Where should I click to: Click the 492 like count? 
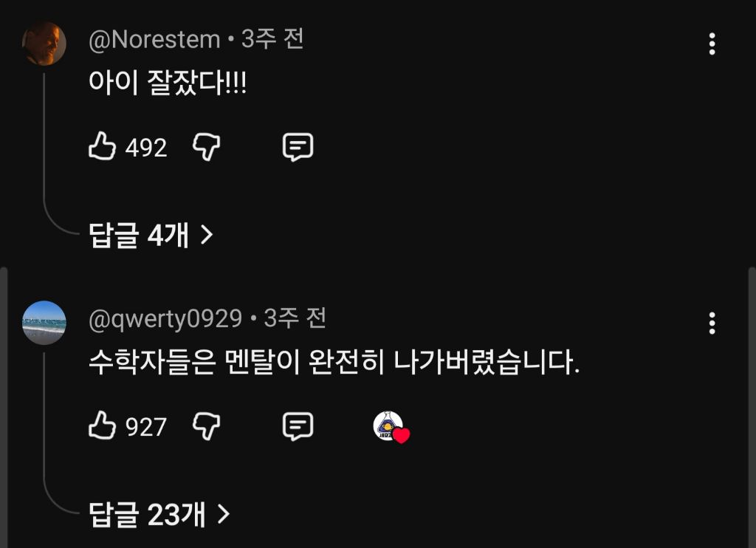pyautogui.click(x=146, y=148)
